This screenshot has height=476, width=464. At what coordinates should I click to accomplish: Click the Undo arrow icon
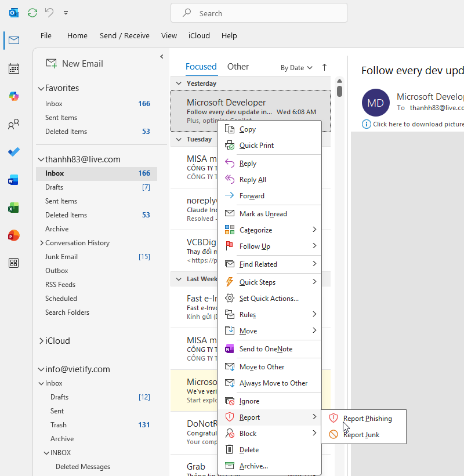point(49,13)
